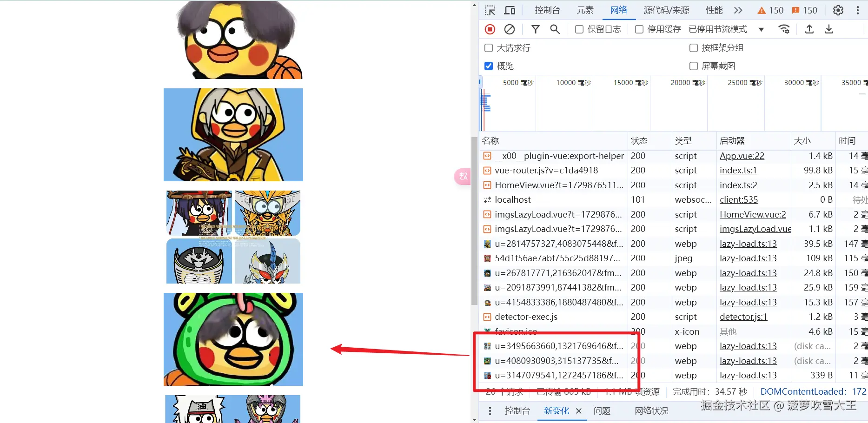
Task: Open DevTools settings gear
Action: point(837,10)
